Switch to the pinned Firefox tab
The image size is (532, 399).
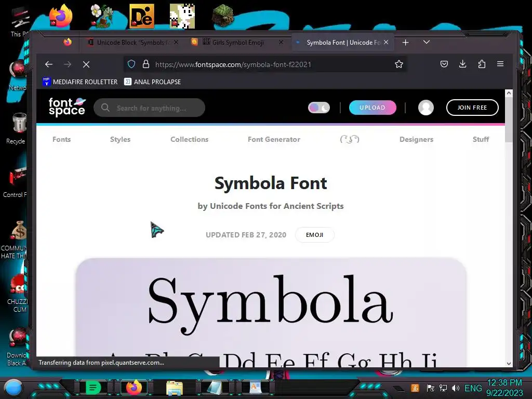pyautogui.click(x=68, y=43)
